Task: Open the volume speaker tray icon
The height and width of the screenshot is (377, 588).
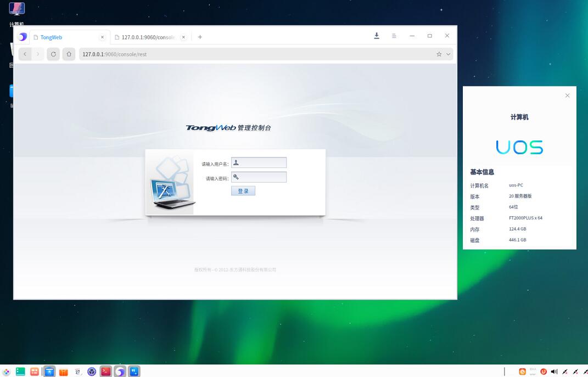Action: coord(555,372)
